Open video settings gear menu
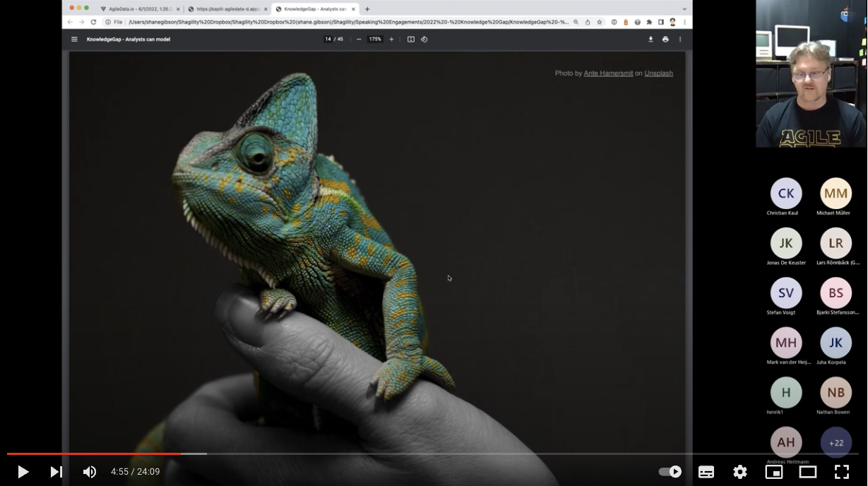This screenshot has height=486, width=868. click(739, 472)
